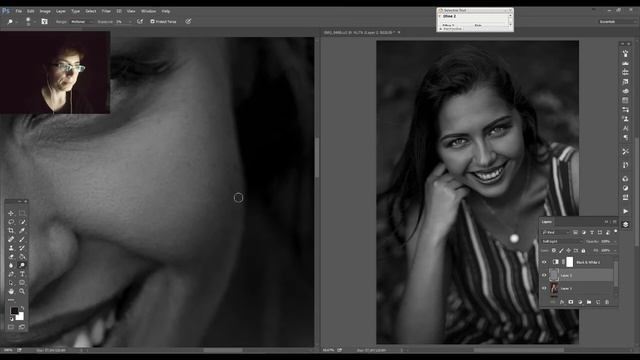640x360 pixels.
Task: Select the Pen tool
Action: point(11,274)
